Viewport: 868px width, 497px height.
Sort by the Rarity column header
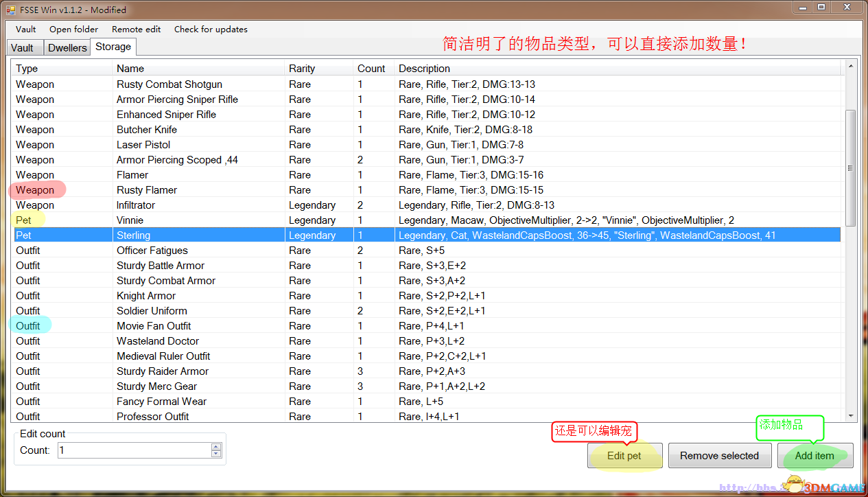pos(318,68)
